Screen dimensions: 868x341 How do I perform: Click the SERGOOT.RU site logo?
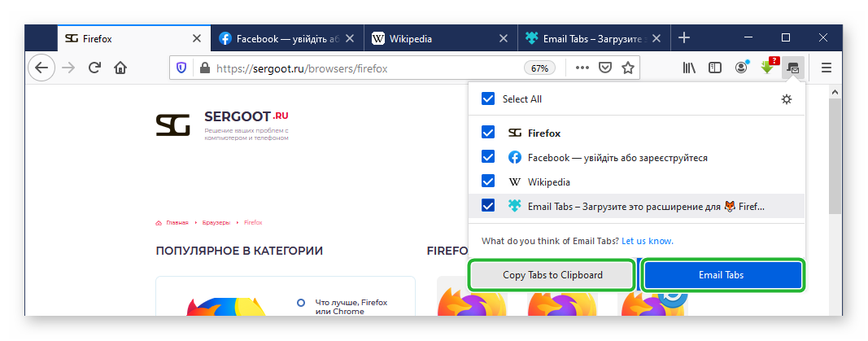click(x=222, y=125)
